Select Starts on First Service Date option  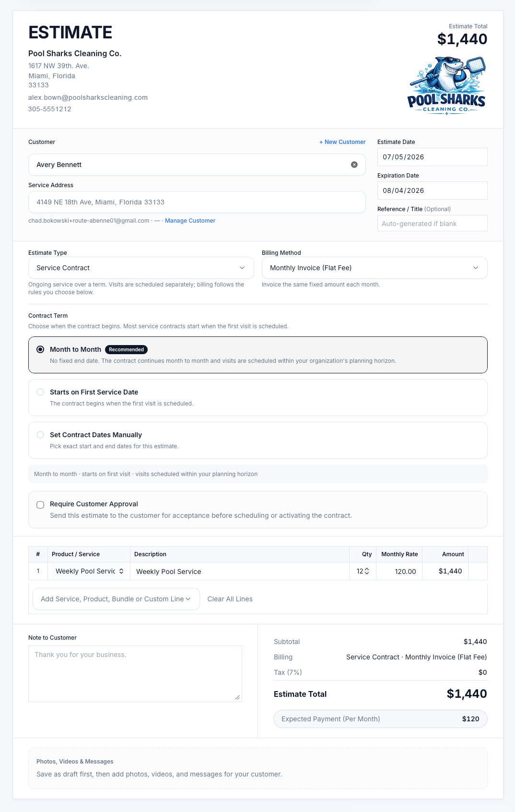(x=40, y=392)
